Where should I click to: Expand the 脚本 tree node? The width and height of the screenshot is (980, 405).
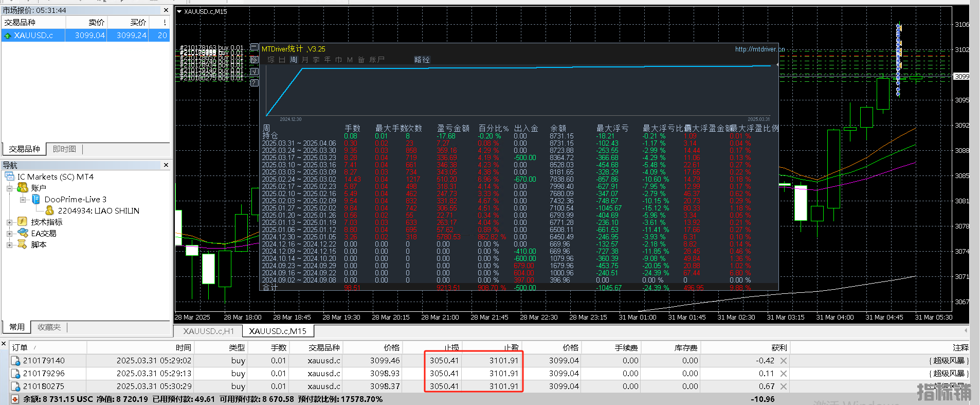pyautogui.click(x=9, y=245)
